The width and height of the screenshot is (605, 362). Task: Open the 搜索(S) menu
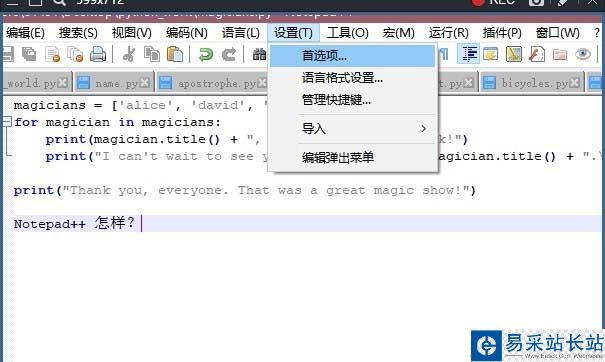point(78,33)
